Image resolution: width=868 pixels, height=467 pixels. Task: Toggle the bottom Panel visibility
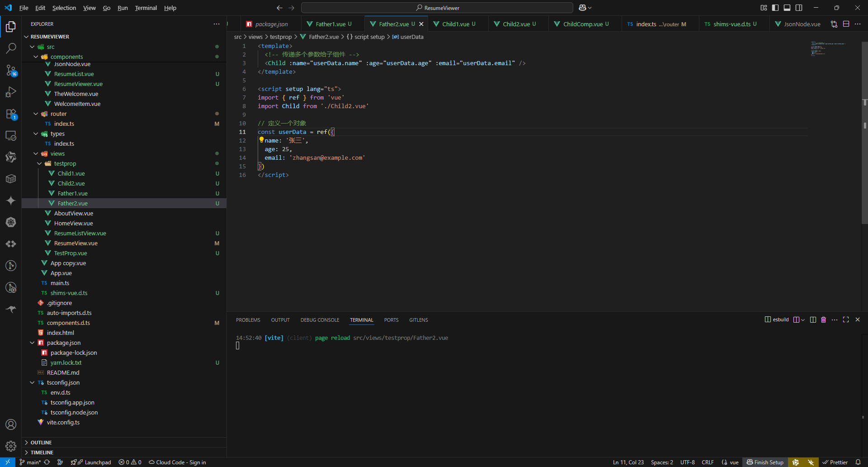pyautogui.click(x=787, y=8)
